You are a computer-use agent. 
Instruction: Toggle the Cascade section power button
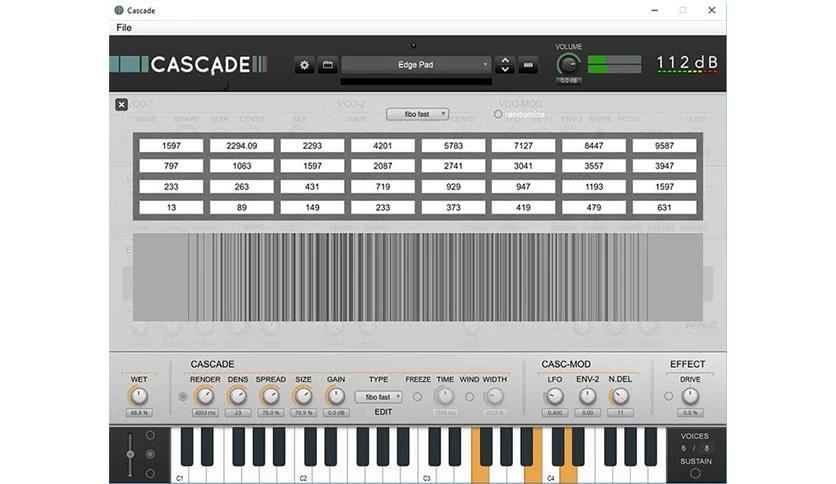(x=183, y=397)
